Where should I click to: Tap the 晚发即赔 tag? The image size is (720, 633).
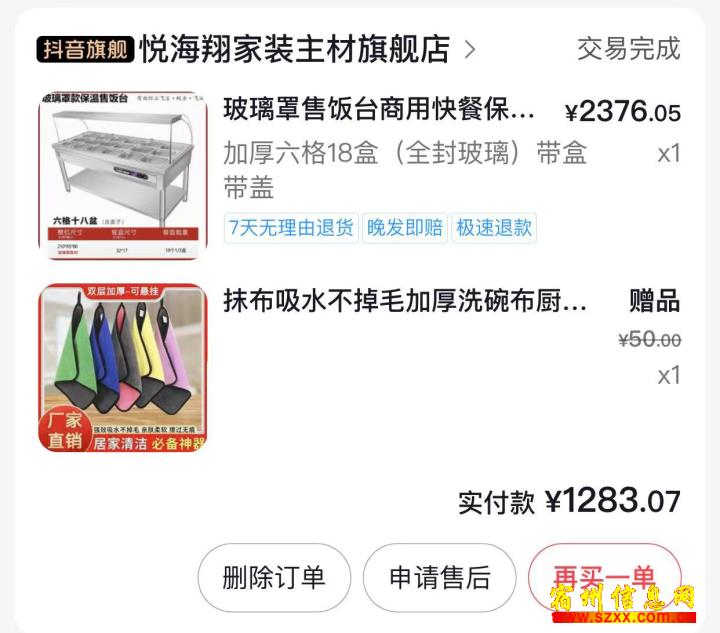coord(405,228)
